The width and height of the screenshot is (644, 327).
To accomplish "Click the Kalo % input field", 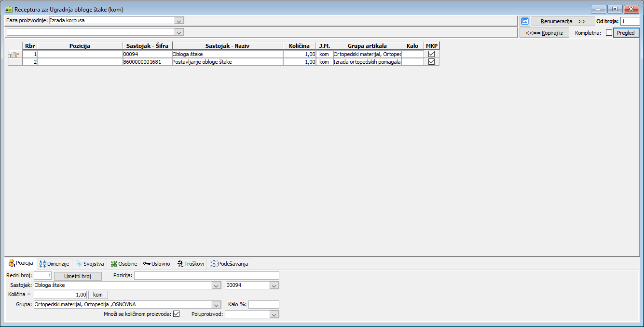I will pyautogui.click(x=263, y=305).
